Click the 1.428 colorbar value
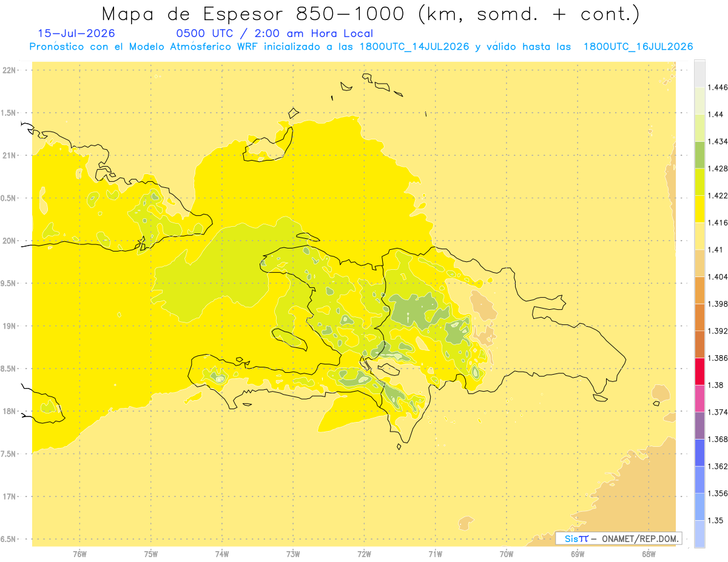Viewport: 728px width, 562px height. (718, 169)
